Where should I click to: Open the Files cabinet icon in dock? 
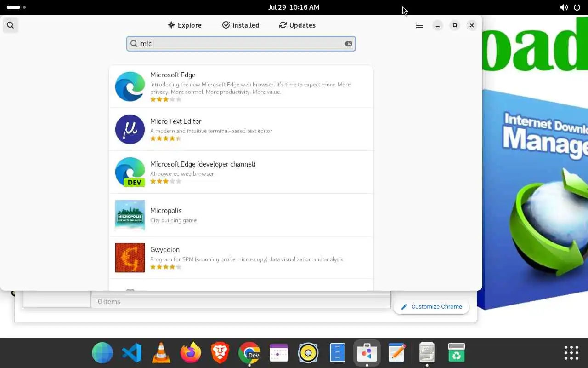point(427,353)
